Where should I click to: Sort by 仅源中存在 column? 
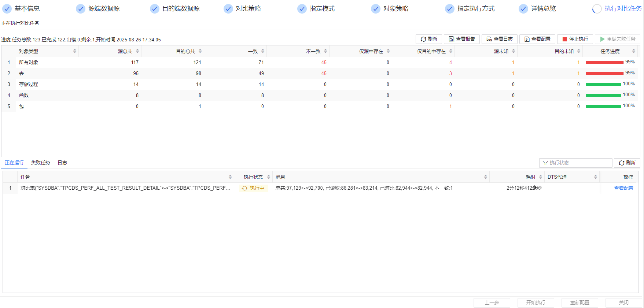point(388,51)
